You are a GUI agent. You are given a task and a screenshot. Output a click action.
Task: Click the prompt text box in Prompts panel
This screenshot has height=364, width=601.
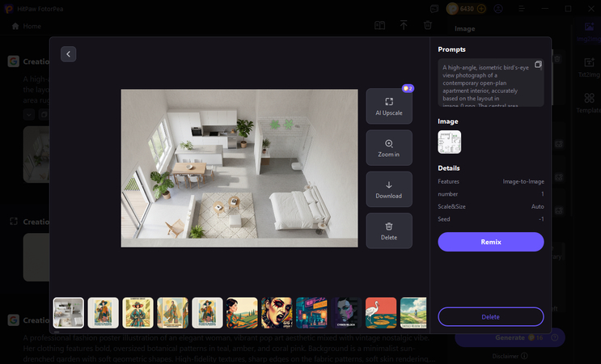pos(491,83)
